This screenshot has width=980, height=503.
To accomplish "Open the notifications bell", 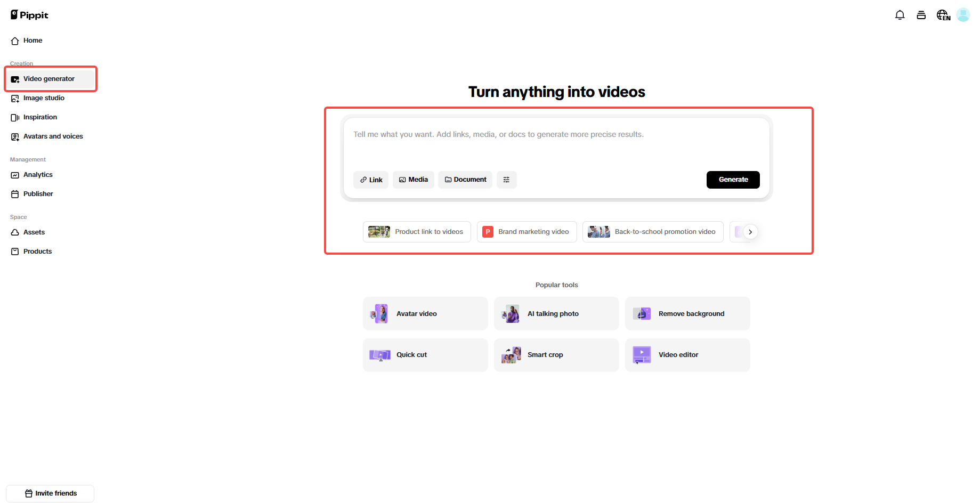I will coord(900,15).
